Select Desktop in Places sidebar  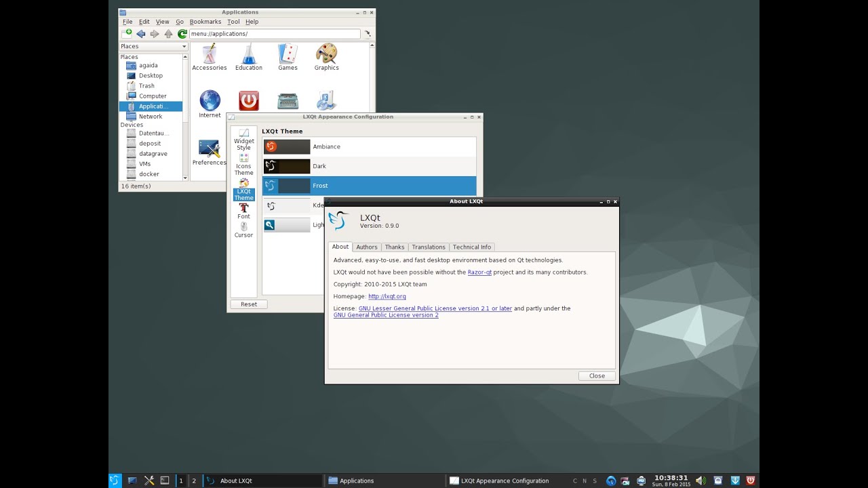pyautogui.click(x=151, y=76)
